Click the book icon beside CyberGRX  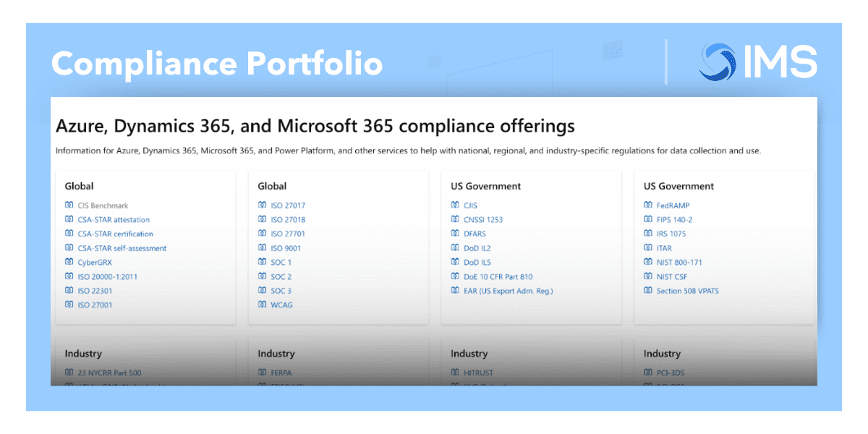point(69,263)
